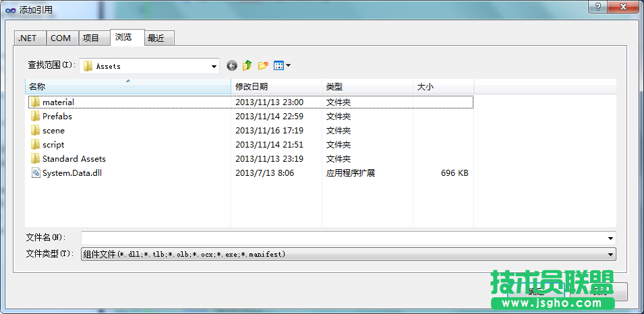Sort by the 名称 column header
This screenshot has height=314, width=644.
(x=127, y=87)
